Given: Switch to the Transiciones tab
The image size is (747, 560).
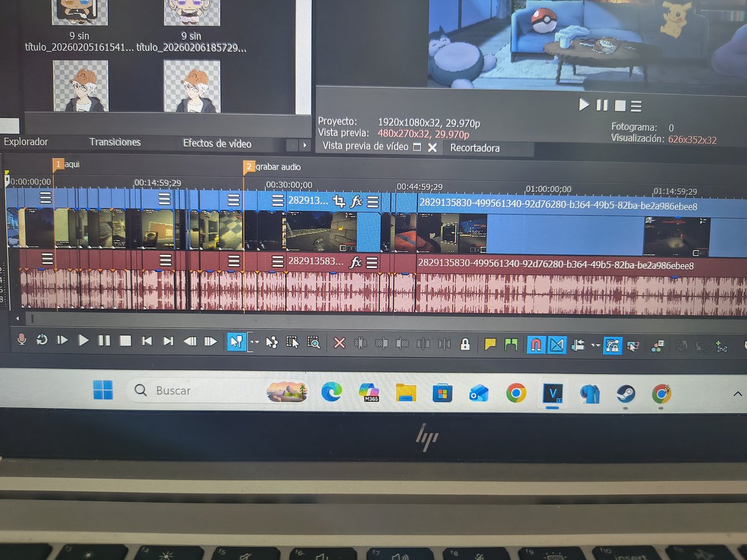Looking at the screenshot, I should point(115,142).
